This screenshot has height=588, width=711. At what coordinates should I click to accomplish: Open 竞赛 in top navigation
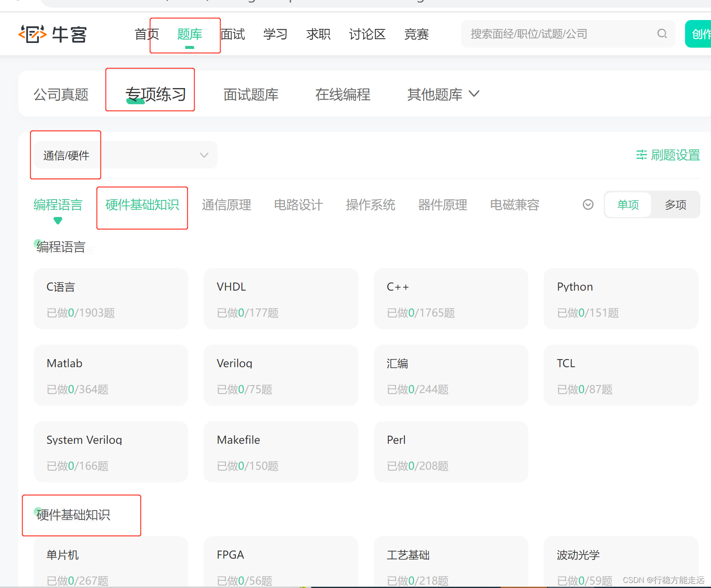tap(416, 34)
